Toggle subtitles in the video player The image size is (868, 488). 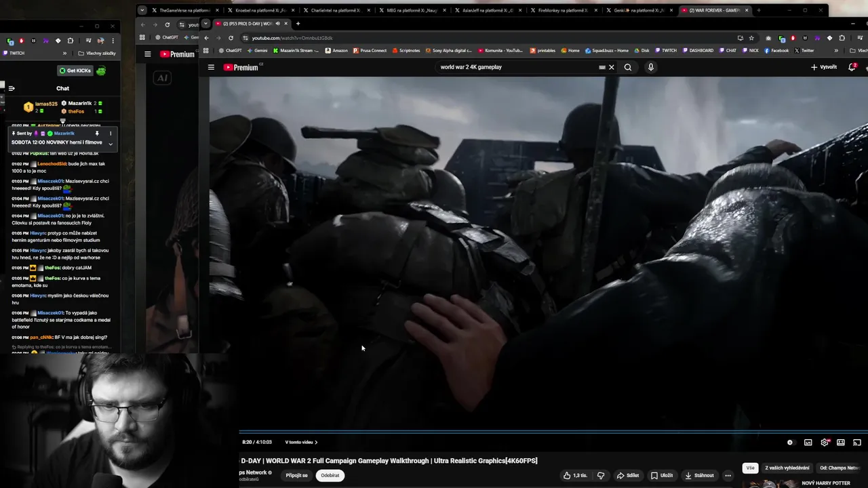808,443
